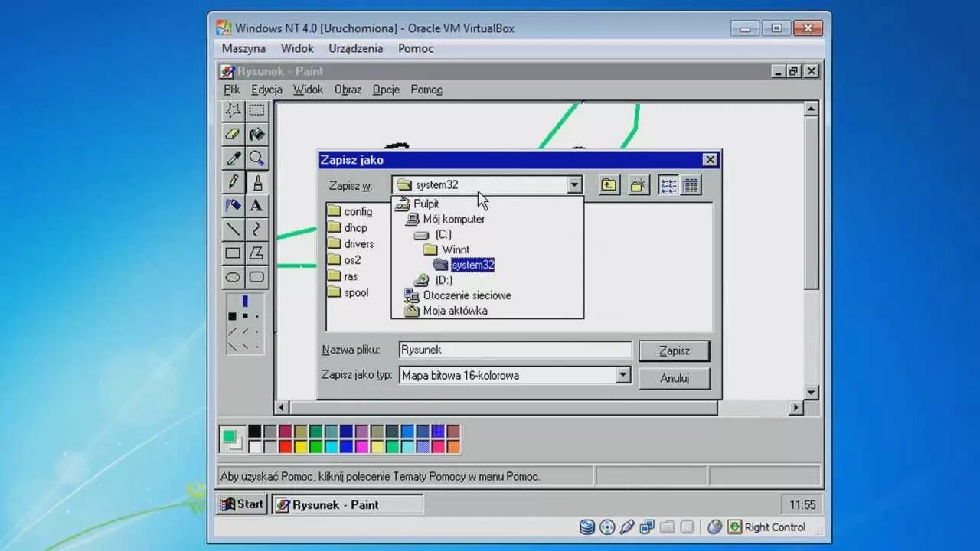Screen dimensions: 980x551
Task: Click VirtualBox mouse integration status icon
Action: pos(714,527)
